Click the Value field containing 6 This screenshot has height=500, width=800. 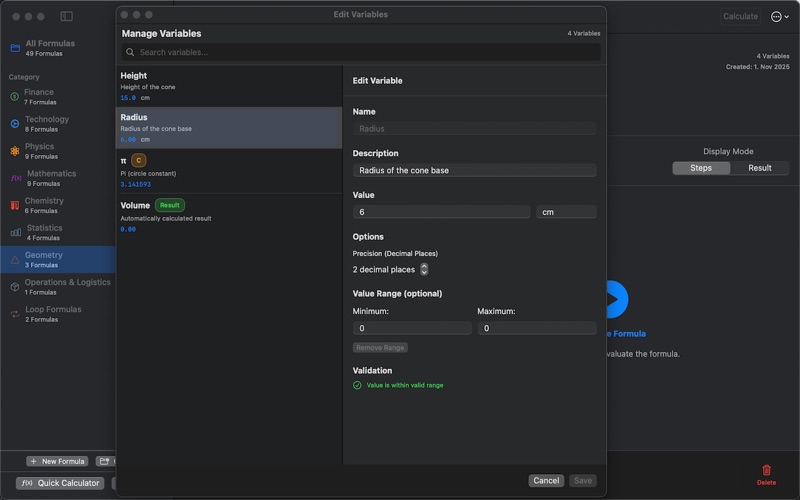tap(441, 212)
